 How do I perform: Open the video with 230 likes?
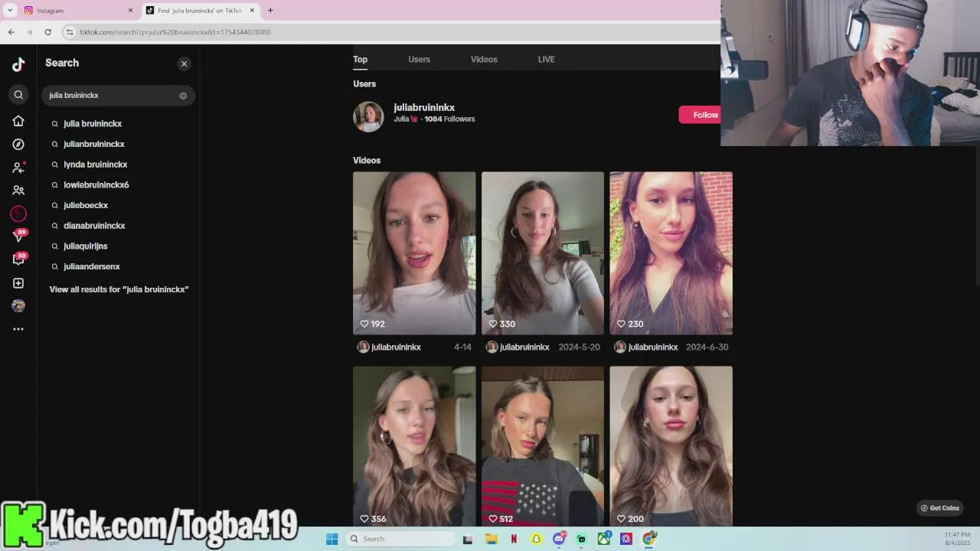click(x=671, y=253)
